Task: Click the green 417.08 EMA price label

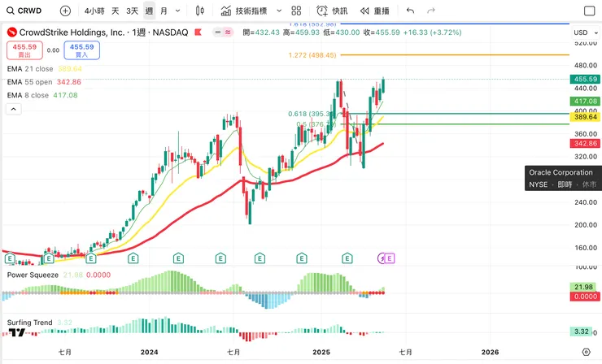Action: pyautogui.click(x=585, y=102)
